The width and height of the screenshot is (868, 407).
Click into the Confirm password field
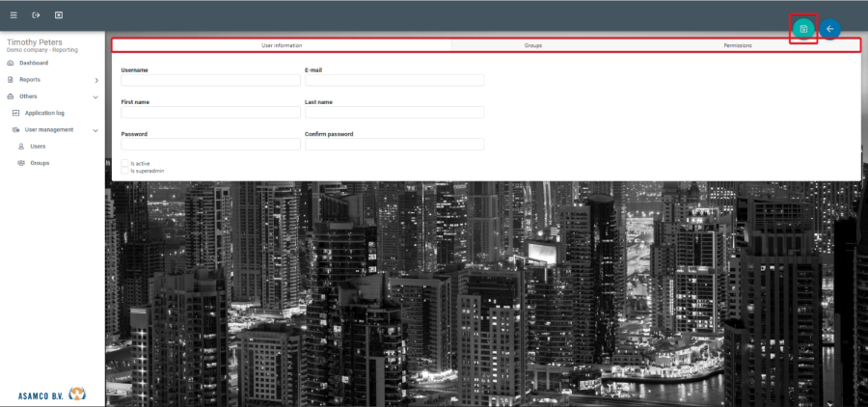click(394, 145)
